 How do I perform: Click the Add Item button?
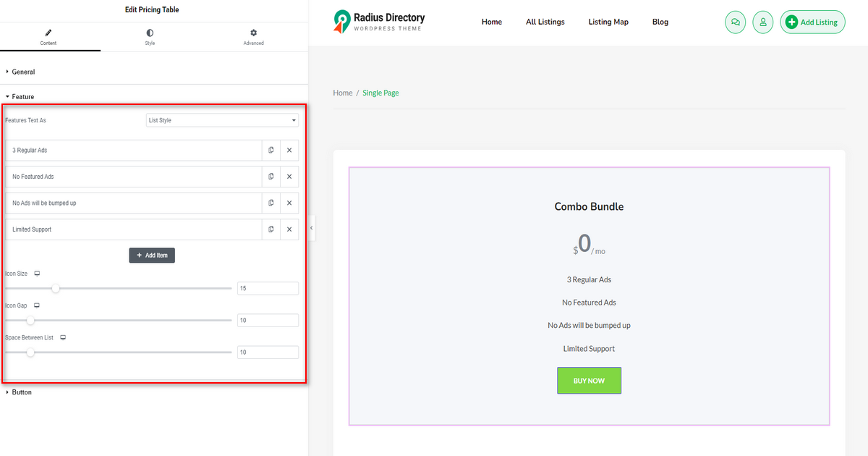click(x=152, y=256)
